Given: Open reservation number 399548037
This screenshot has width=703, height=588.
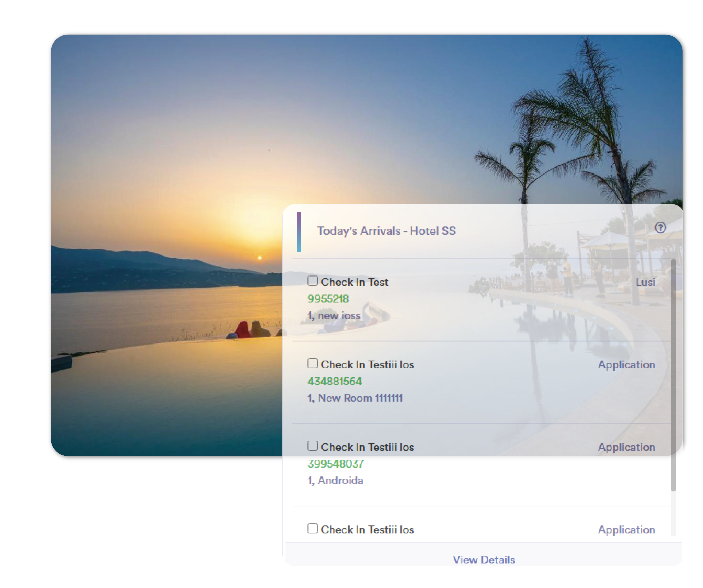Looking at the screenshot, I should coord(335,464).
